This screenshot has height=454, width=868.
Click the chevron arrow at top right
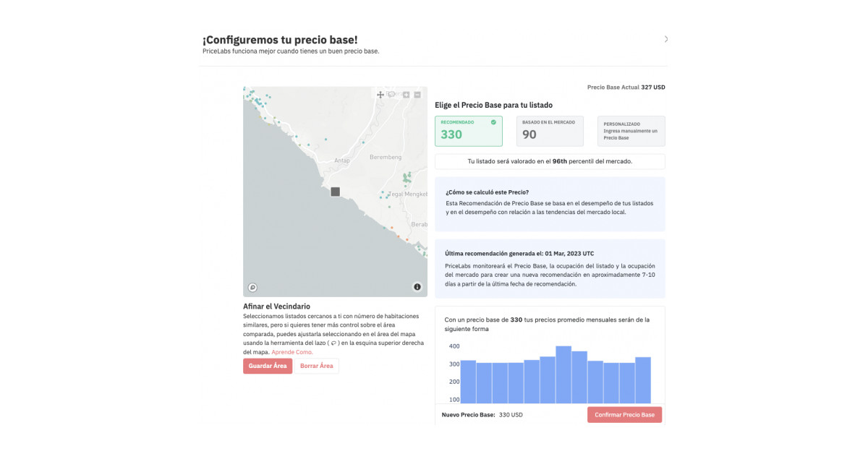click(666, 38)
